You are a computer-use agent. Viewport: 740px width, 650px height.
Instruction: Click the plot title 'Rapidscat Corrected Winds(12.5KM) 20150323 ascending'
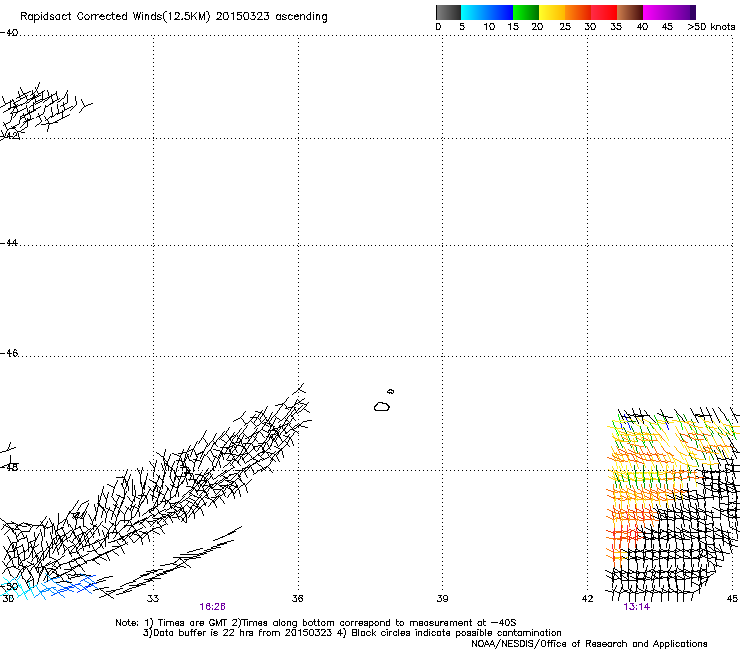174,16
